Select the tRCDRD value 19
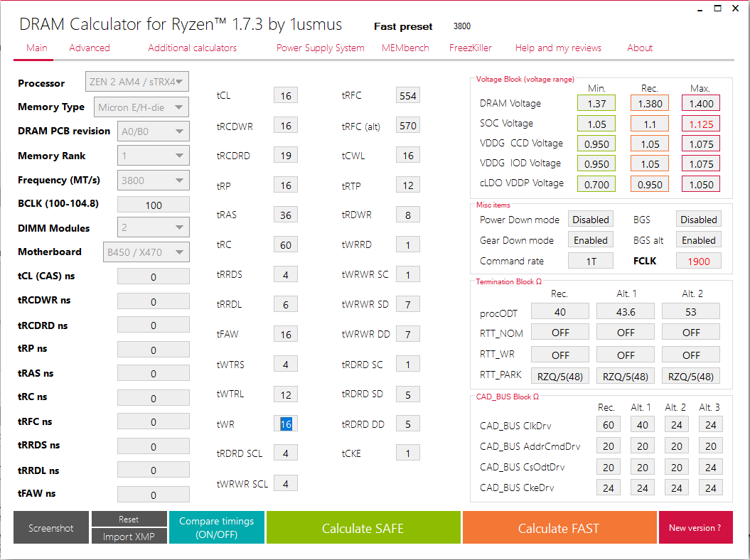 point(286,156)
